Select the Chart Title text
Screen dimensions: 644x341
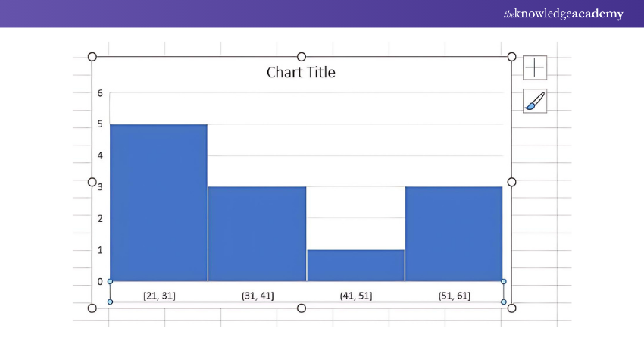click(x=301, y=73)
